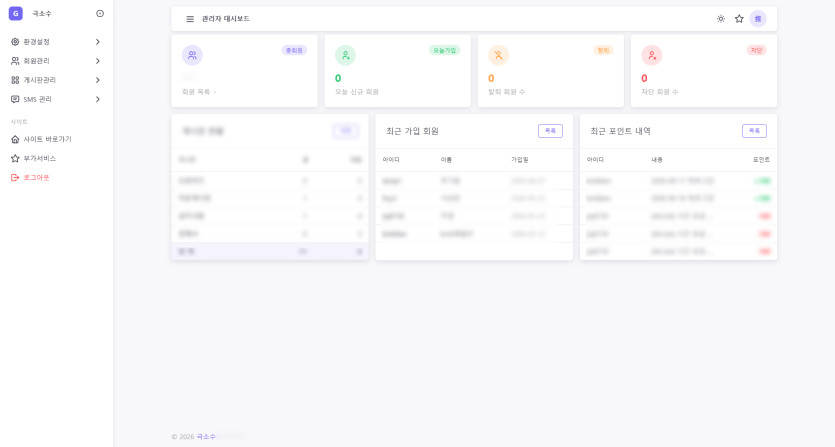Click the orange 0 on 탈퇴 card

(491, 78)
